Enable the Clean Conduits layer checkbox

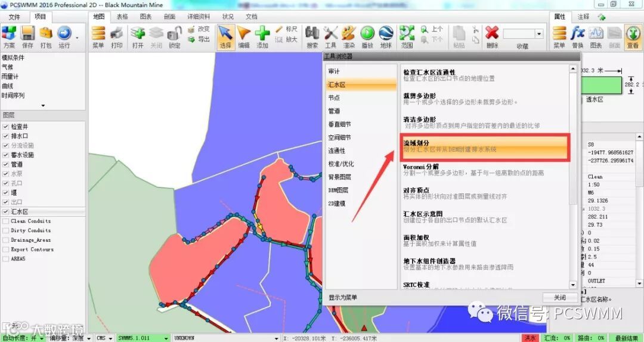(x=6, y=221)
